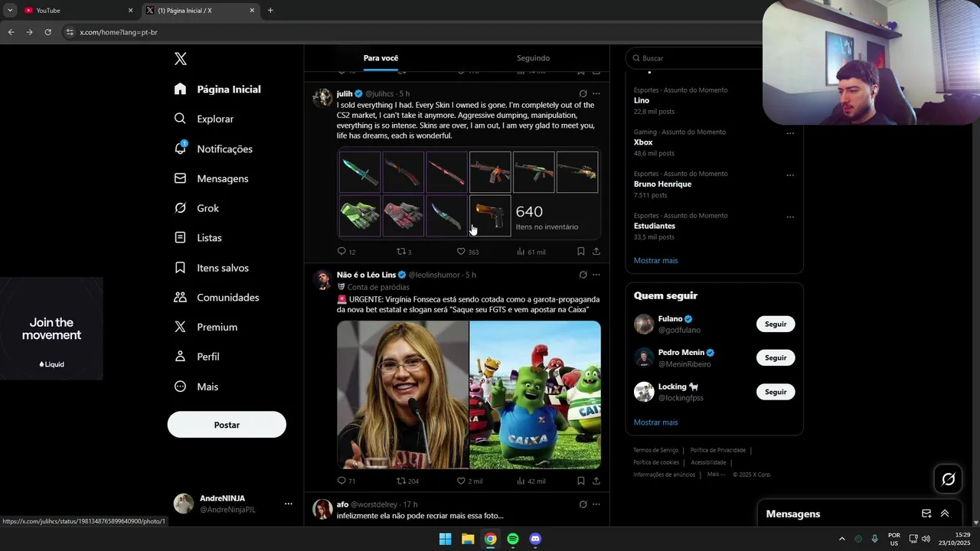
Task: Open the golden pistol skin image
Action: tap(490, 216)
